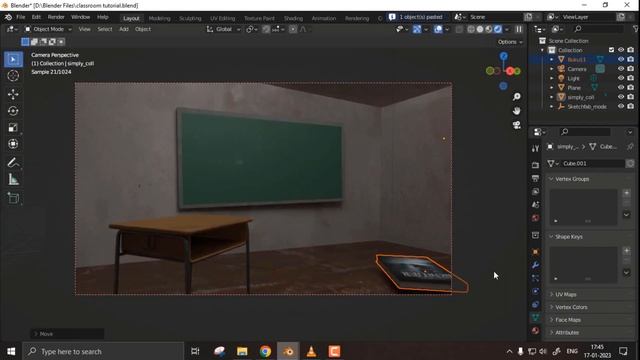
Task: Select the Transform tool
Action: click(x=13, y=144)
